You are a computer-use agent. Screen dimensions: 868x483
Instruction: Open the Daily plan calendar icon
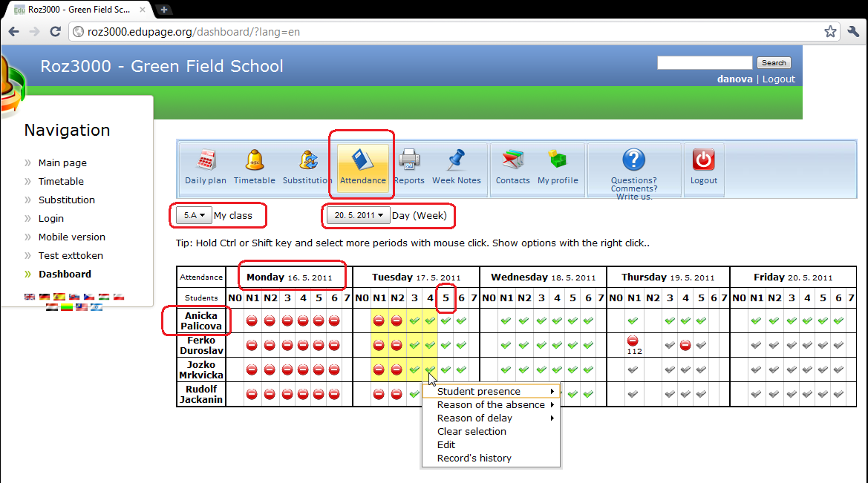(x=206, y=161)
